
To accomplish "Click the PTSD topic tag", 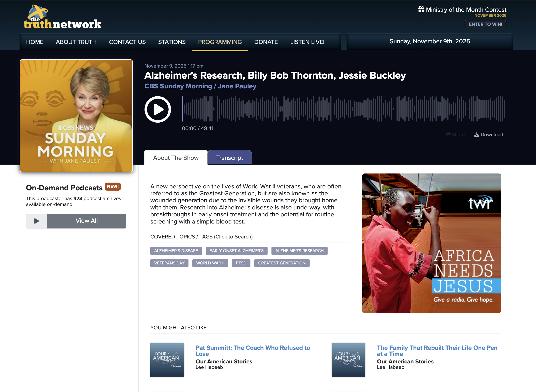I will click(241, 263).
